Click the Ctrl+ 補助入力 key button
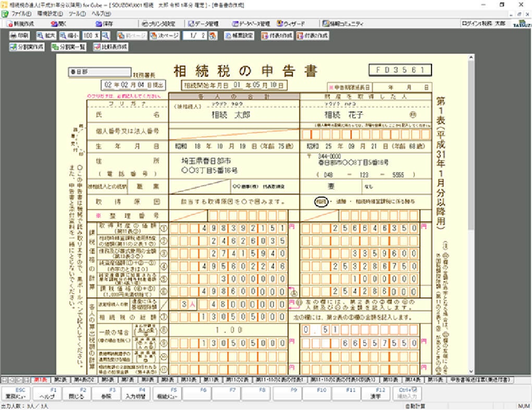 pyautogui.click(x=407, y=393)
